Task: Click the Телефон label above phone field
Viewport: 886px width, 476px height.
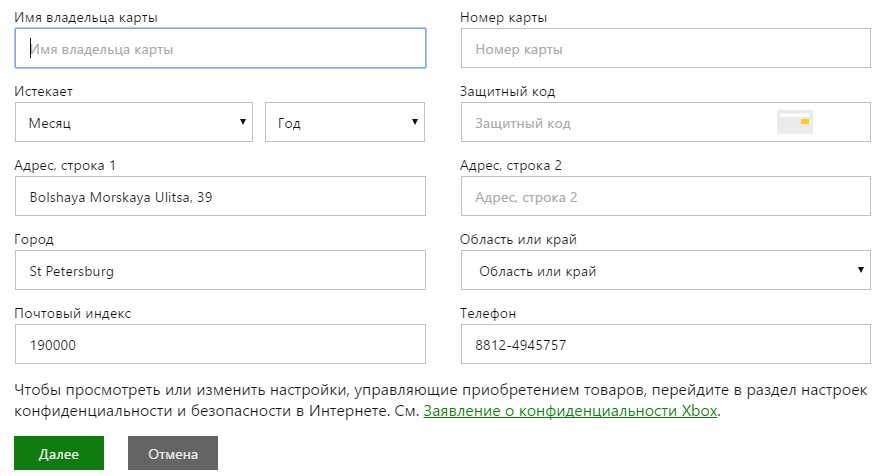Action: click(488, 314)
